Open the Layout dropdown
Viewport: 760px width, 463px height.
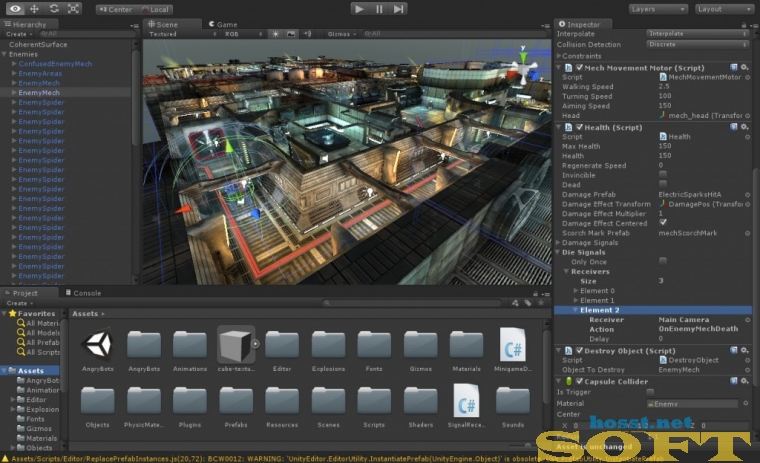(724, 9)
